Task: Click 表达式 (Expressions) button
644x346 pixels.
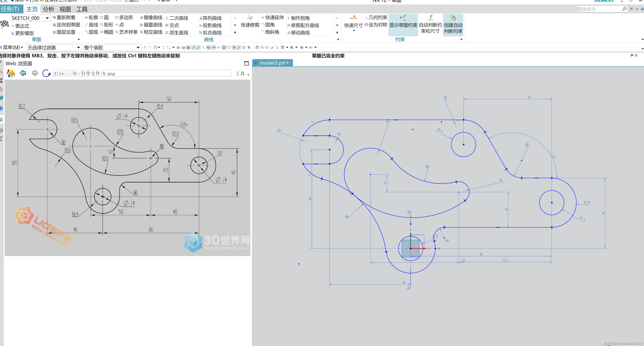Action: pos(20,26)
